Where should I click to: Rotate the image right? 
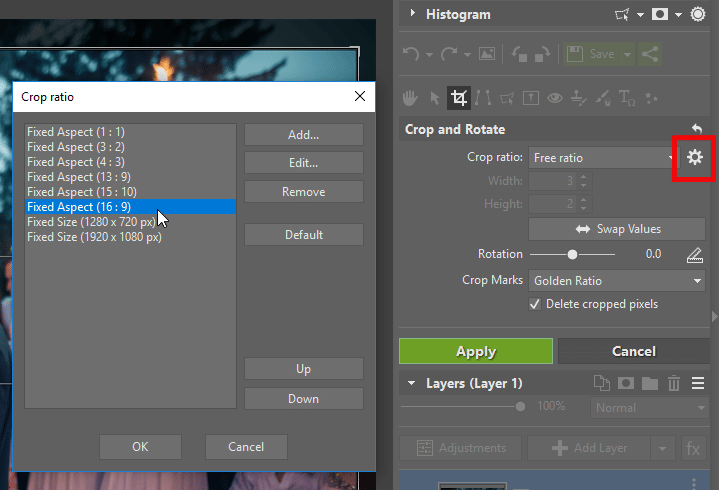542,54
